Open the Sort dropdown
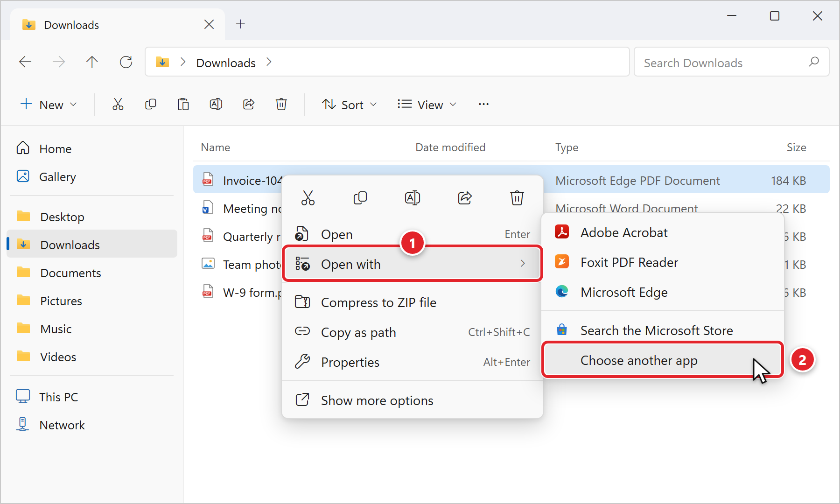This screenshot has height=504, width=840. pos(349,105)
